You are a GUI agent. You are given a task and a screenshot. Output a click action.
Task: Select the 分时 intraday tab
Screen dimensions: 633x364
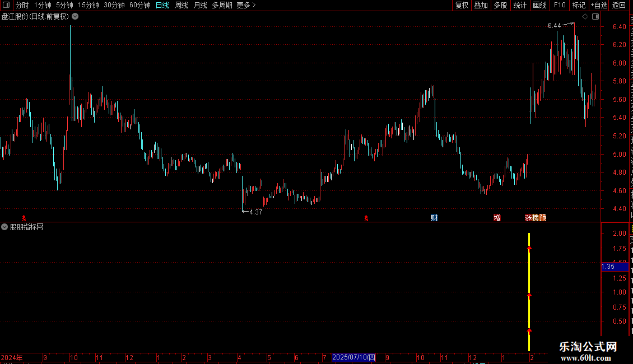(22, 5)
